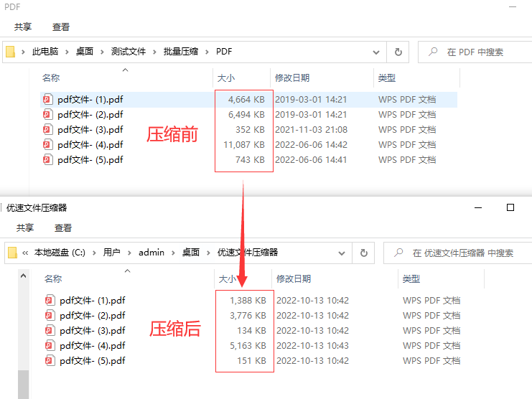Click the 151 KB size value
532x399 pixels.
pos(252,361)
